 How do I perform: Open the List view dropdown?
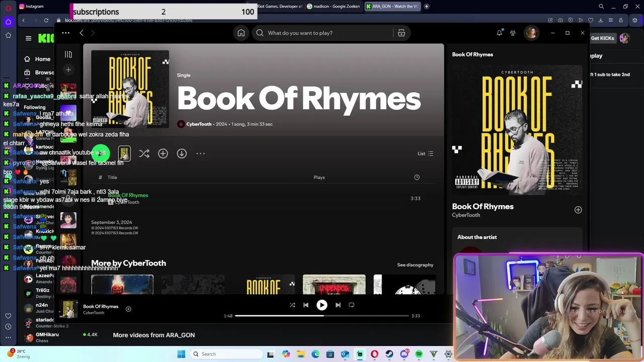tap(426, 153)
